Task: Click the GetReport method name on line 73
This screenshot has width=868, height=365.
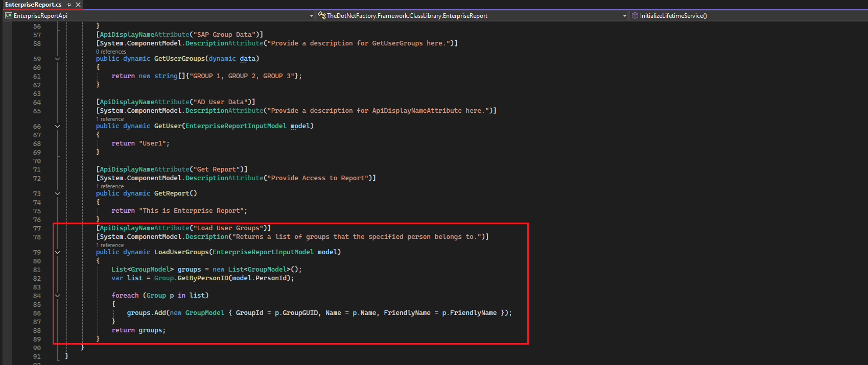Action: coord(172,193)
